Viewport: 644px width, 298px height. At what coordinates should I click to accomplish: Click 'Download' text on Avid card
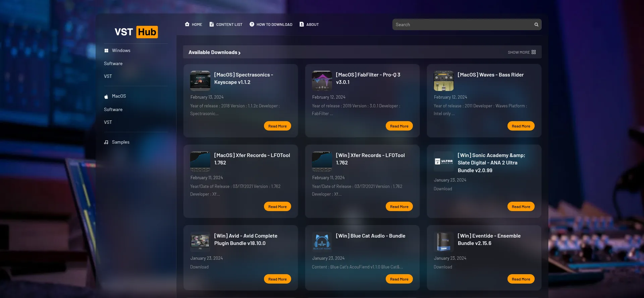(x=199, y=267)
